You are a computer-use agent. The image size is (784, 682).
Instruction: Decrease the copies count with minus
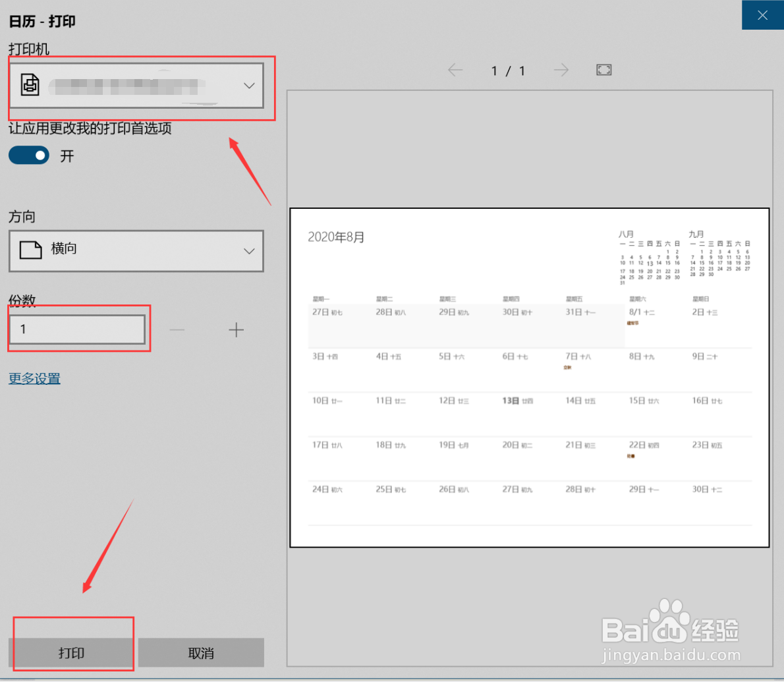click(x=177, y=330)
